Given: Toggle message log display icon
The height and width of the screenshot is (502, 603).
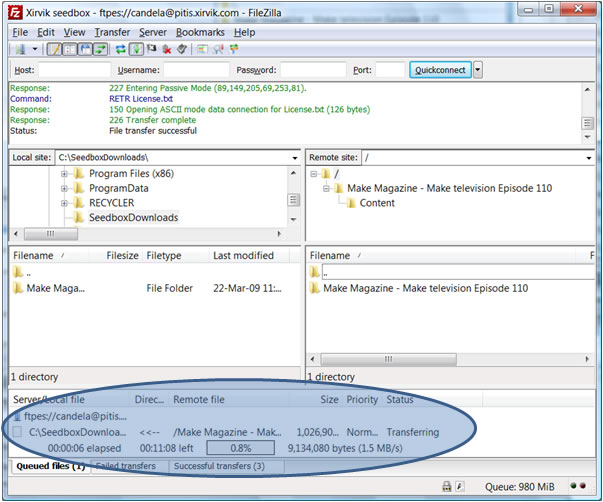Looking at the screenshot, I should click(x=53, y=49).
